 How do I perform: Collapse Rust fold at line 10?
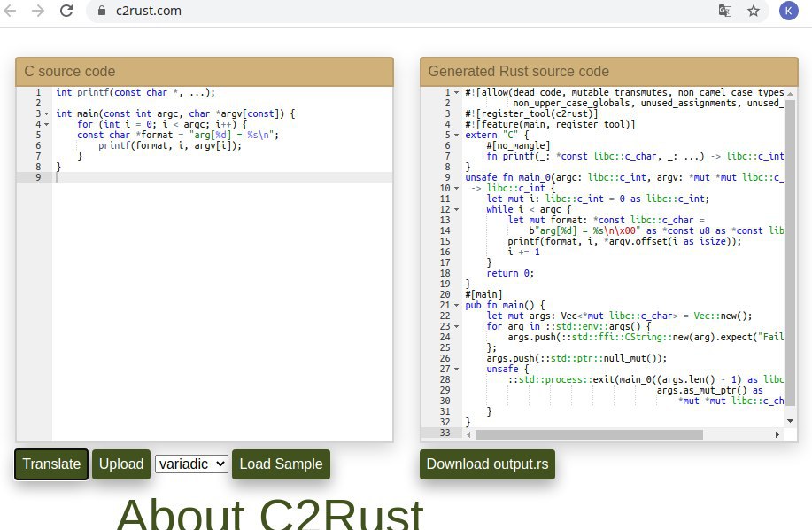pos(456,188)
